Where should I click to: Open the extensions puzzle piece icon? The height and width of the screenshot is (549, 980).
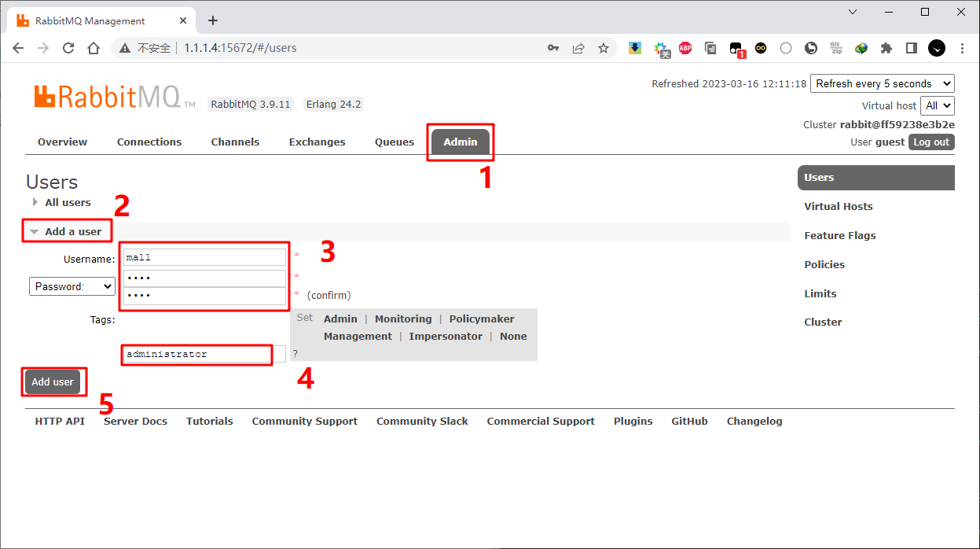tap(886, 48)
